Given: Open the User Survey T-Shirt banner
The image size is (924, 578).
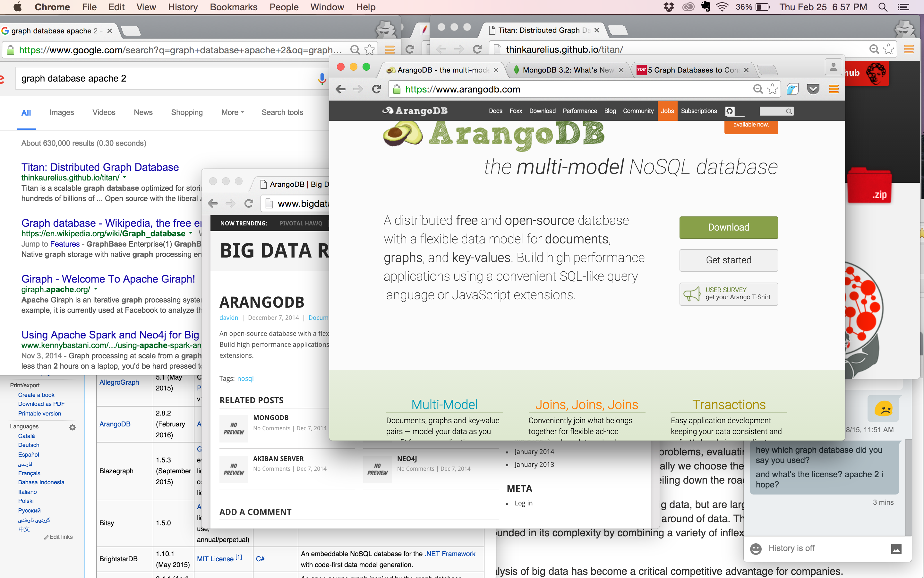Looking at the screenshot, I should click(x=729, y=294).
